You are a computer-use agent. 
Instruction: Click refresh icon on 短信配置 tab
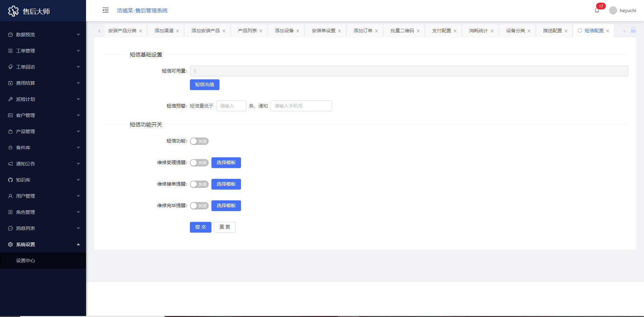tap(579, 31)
